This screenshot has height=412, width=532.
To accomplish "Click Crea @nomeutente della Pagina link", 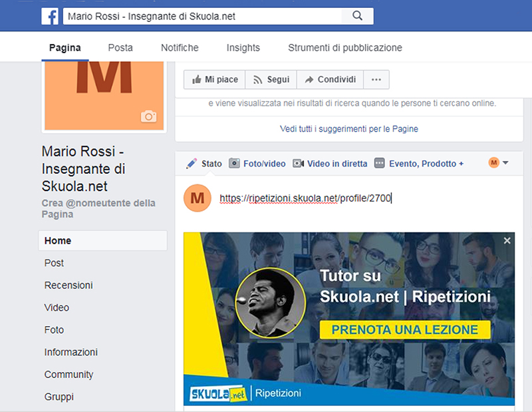I will coord(98,209).
